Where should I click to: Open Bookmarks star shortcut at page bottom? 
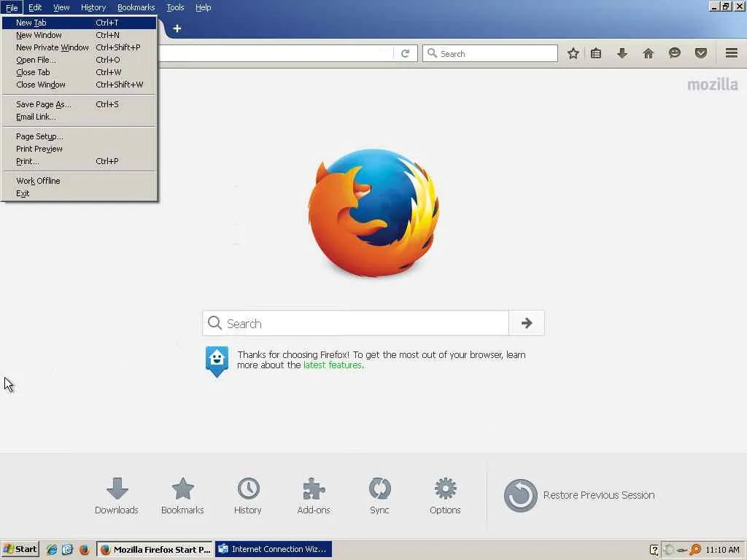point(182,496)
